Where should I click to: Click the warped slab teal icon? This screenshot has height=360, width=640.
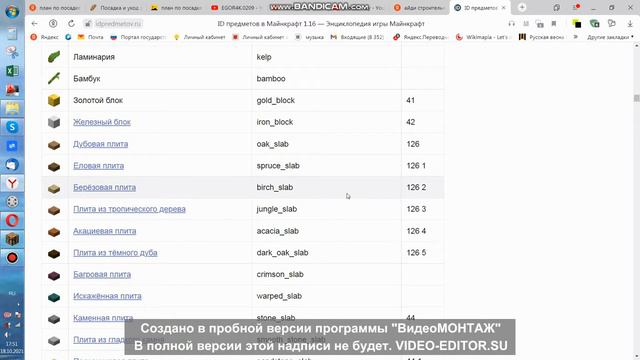[54, 297]
